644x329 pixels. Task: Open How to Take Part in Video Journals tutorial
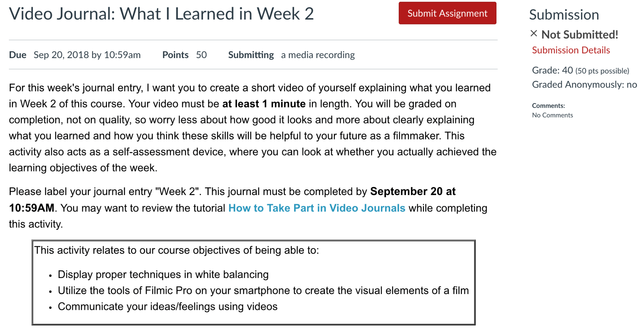point(317,208)
